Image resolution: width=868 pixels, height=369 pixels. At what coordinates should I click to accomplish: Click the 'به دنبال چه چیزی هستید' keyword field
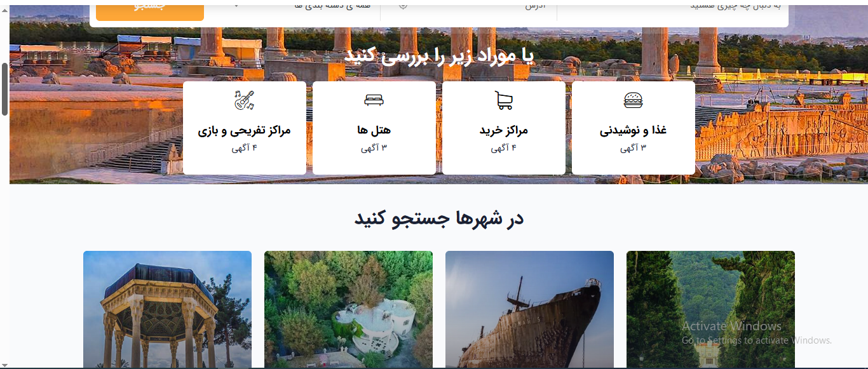point(674,6)
